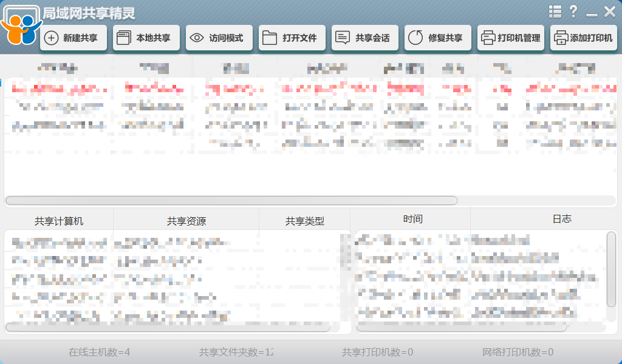Open 共享会话 chat bubble icon
The width and height of the screenshot is (622, 364).
click(x=343, y=38)
